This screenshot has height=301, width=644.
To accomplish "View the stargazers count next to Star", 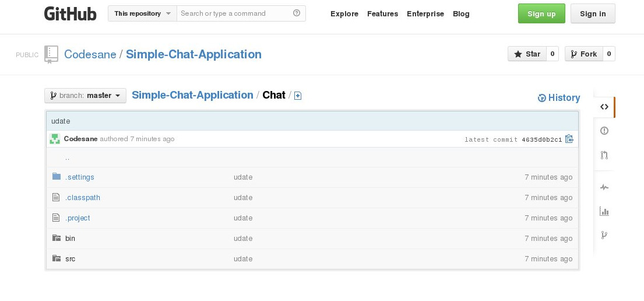I will pyautogui.click(x=552, y=54).
